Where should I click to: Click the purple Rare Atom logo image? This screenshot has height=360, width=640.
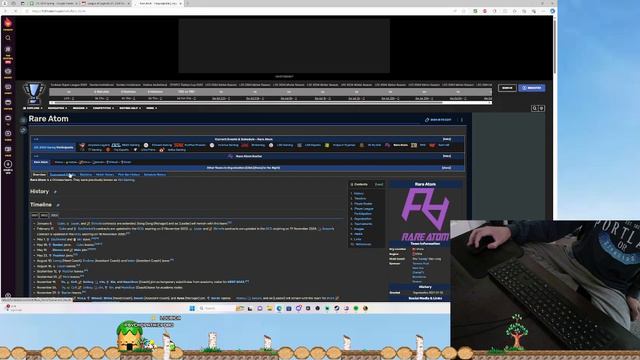tap(425, 214)
